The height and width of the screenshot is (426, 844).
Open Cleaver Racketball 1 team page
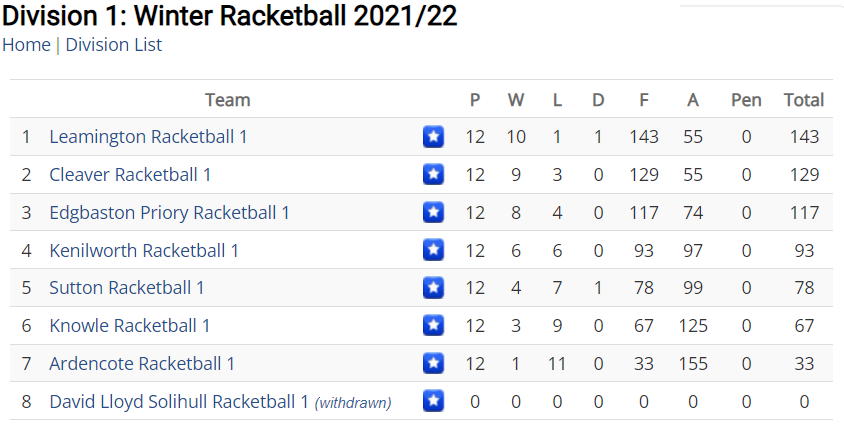(x=130, y=174)
